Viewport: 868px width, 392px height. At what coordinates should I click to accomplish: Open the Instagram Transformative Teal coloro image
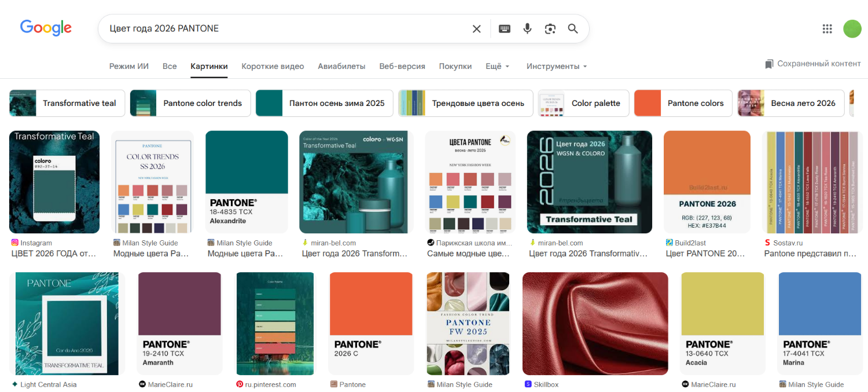[54, 182]
